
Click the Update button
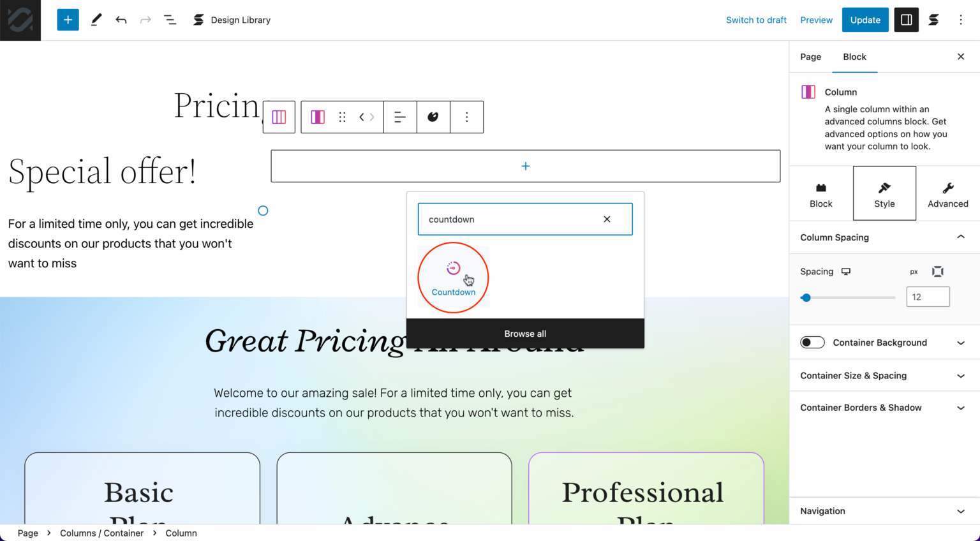coord(865,20)
